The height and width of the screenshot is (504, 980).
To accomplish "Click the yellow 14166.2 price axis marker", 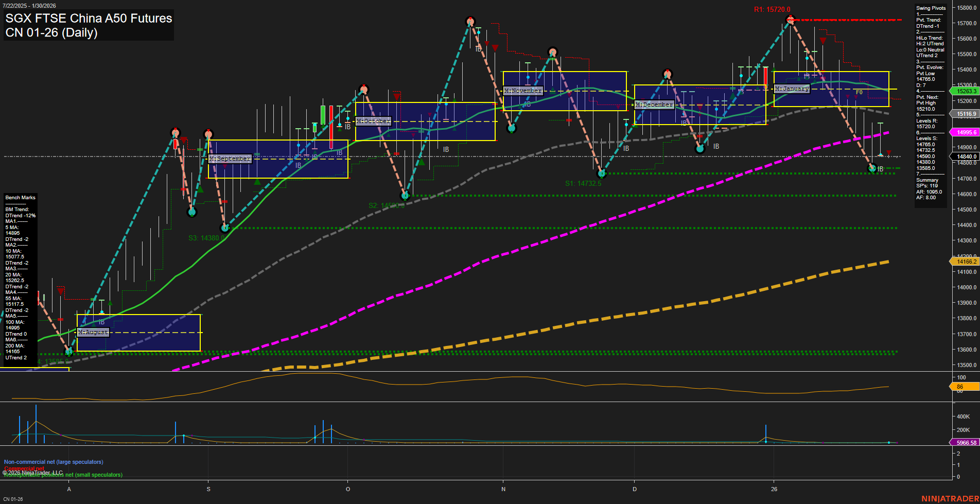I will click(964, 261).
